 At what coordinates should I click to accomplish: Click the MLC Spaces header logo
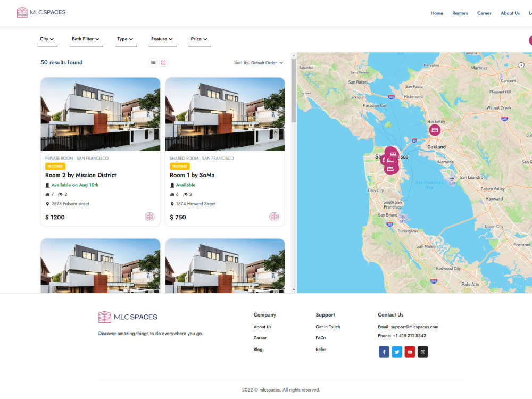coord(41,12)
